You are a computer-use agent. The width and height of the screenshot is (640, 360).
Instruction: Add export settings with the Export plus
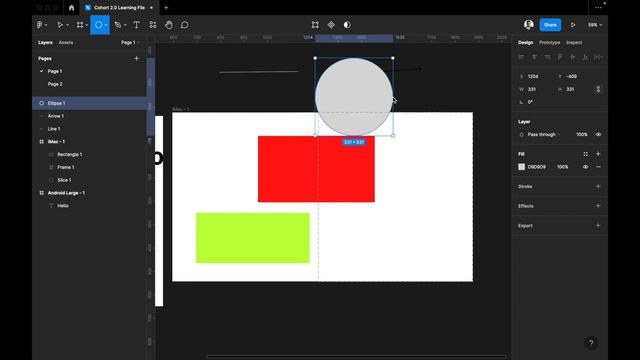coord(598,226)
